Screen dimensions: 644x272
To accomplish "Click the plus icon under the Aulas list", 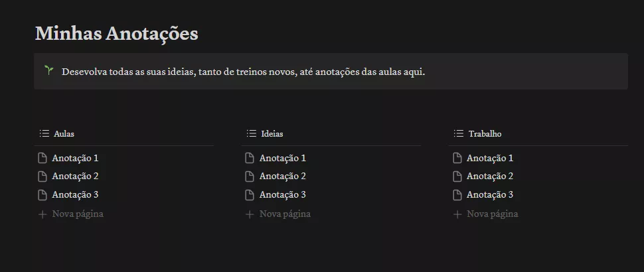I will pos(42,214).
